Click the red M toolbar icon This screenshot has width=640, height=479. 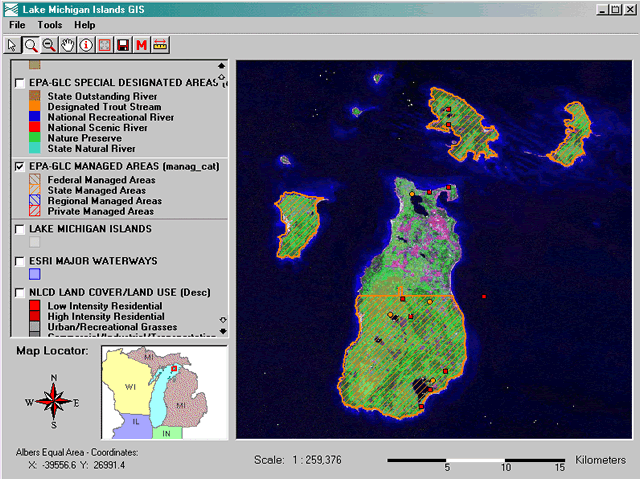click(141, 45)
